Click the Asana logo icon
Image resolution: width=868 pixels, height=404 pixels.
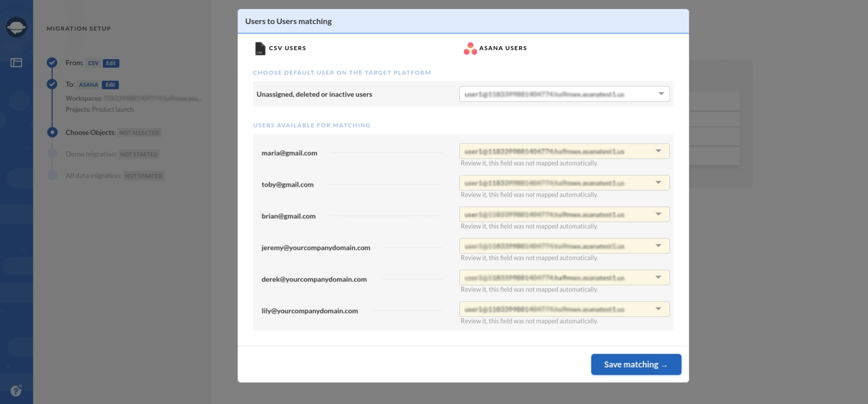click(470, 48)
